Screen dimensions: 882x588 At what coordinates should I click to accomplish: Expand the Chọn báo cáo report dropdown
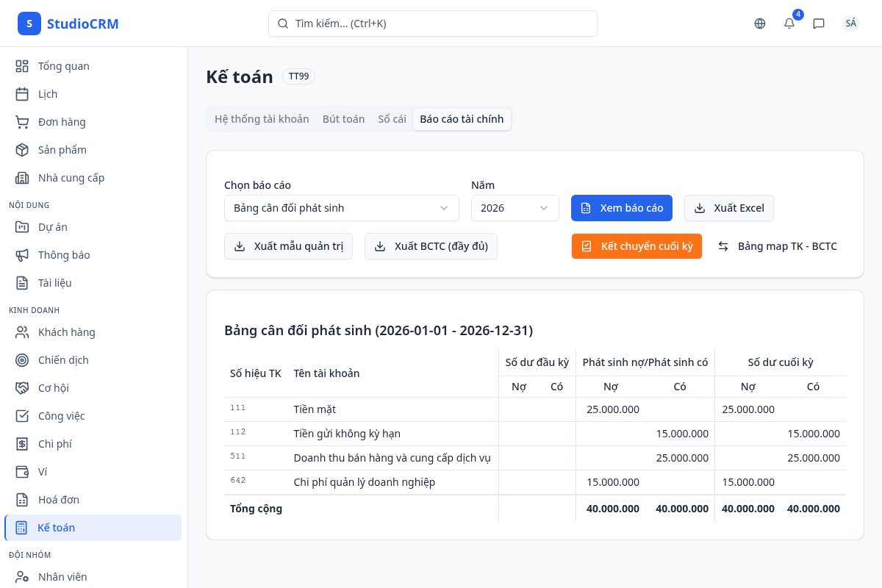pyautogui.click(x=341, y=208)
